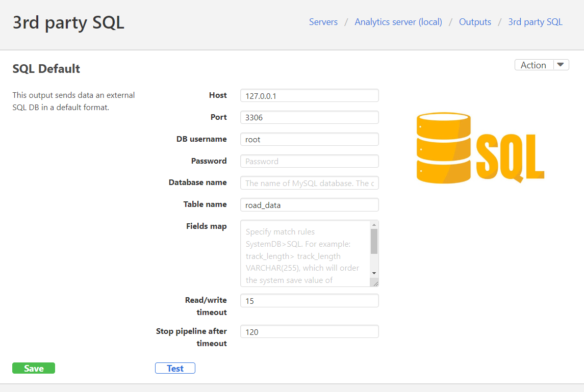Test the SQL connection
584x392 pixels.
175,368
